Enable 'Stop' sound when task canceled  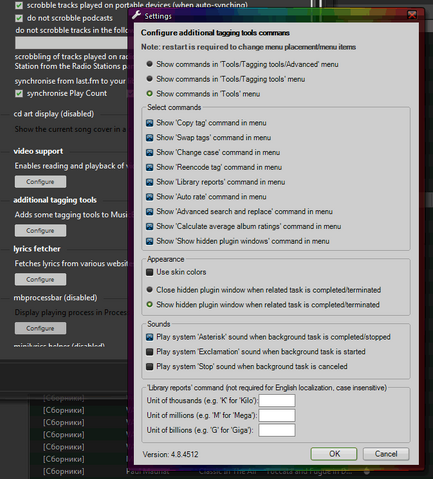coord(150,367)
